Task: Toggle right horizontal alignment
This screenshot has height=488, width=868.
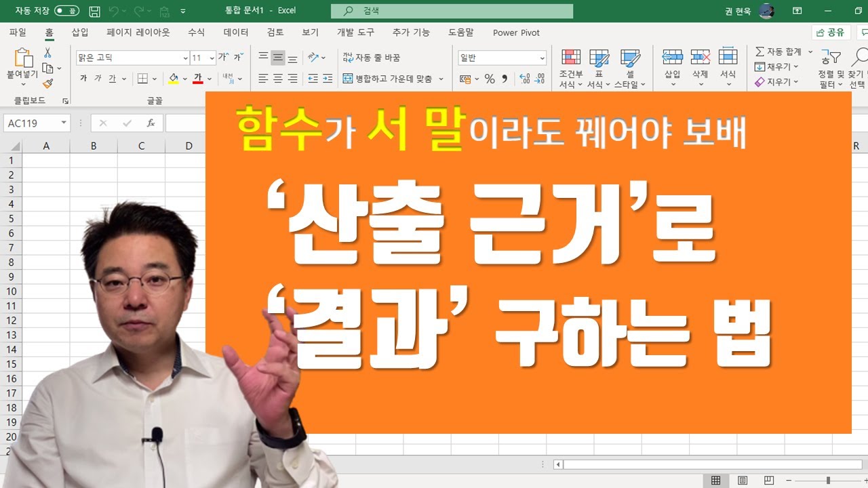Action: (x=293, y=79)
